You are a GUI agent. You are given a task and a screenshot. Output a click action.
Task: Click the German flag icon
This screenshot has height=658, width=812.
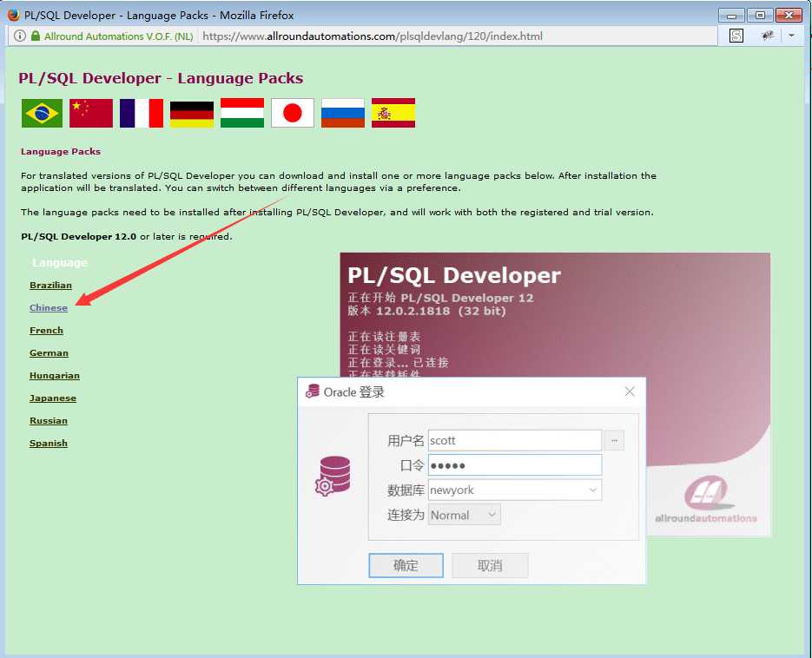192,114
